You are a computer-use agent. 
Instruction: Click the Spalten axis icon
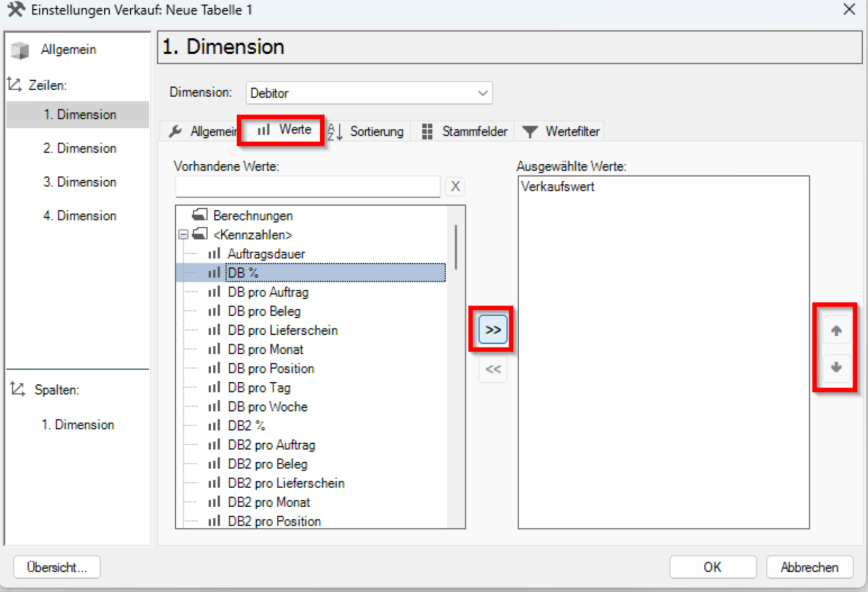[x=18, y=389]
